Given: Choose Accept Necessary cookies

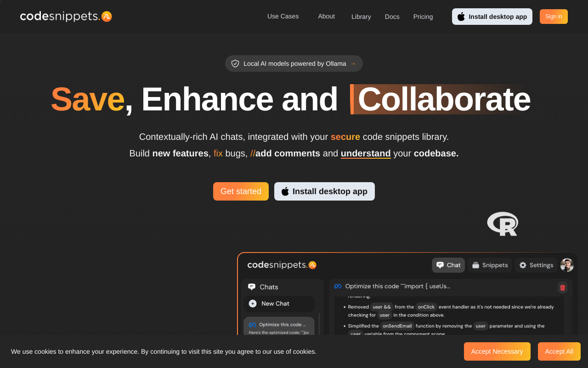Looking at the screenshot, I should 497,351.
